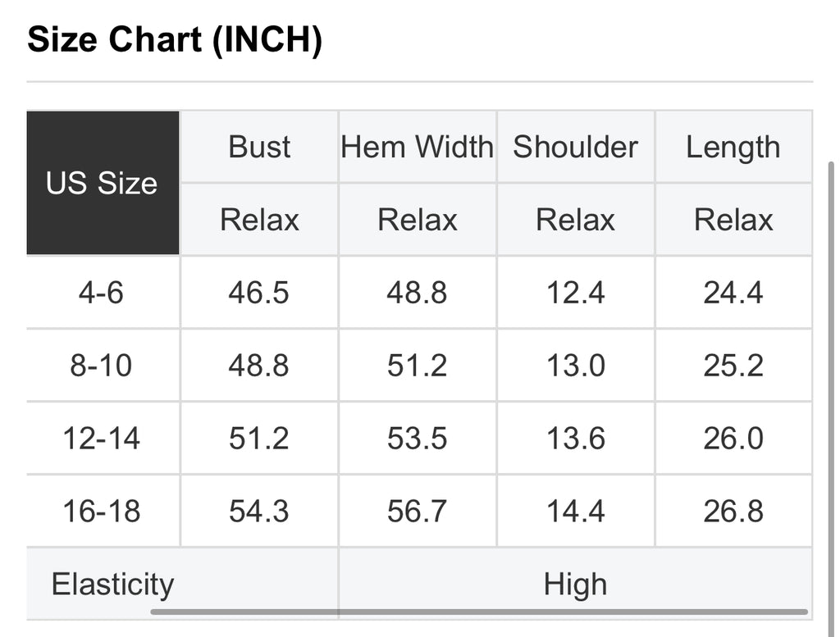The width and height of the screenshot is (840, 637).
Task: Select the 8-10 size row label
Action: 101,366
